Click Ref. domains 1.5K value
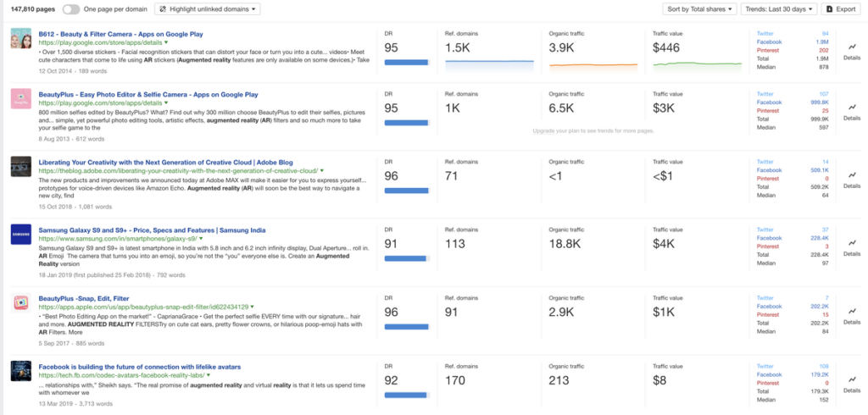Viewport: 868px width, 415px height. [x=456, y=48]
